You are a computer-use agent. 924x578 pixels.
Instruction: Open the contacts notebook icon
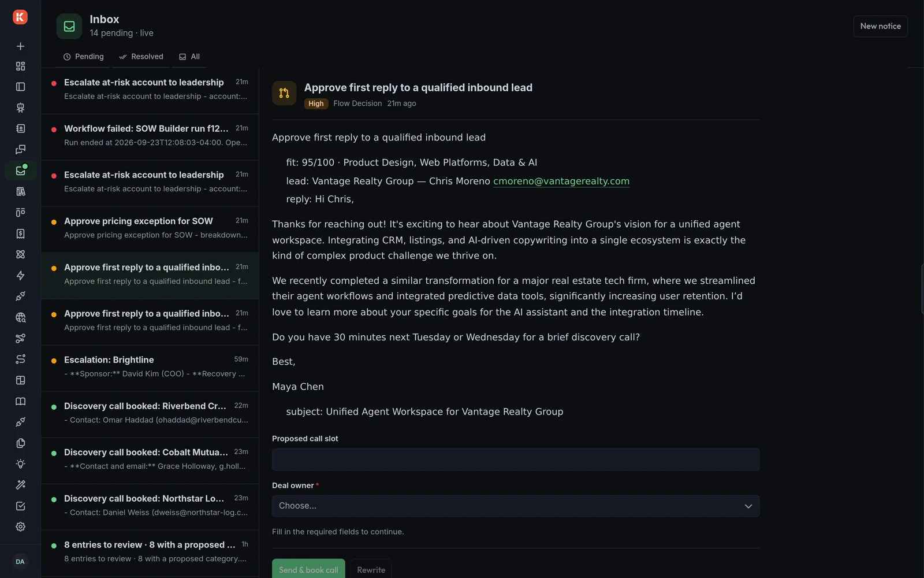pos(20,128)
